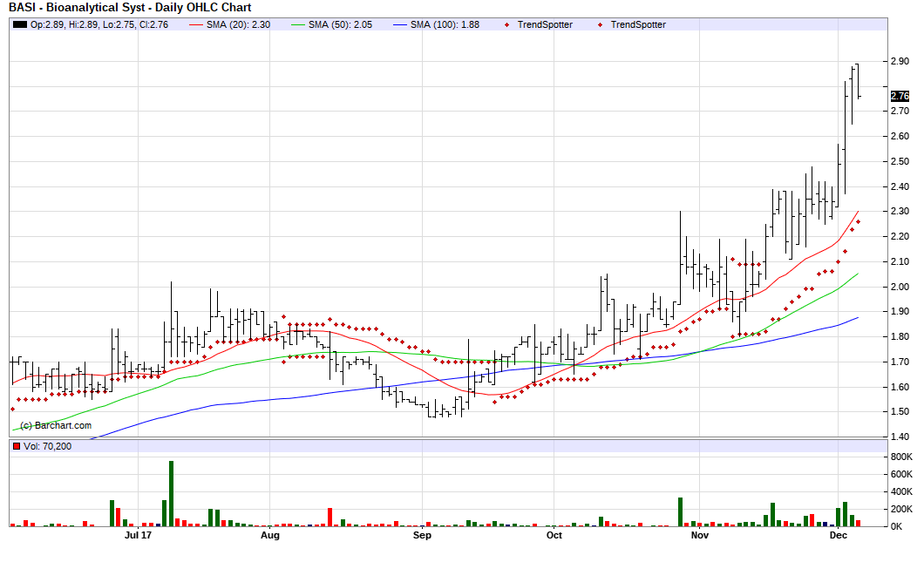Viewport: 924px width, 562px height.
Task: Click the 2.50 price axis label
Action: (x=900, y=161)
